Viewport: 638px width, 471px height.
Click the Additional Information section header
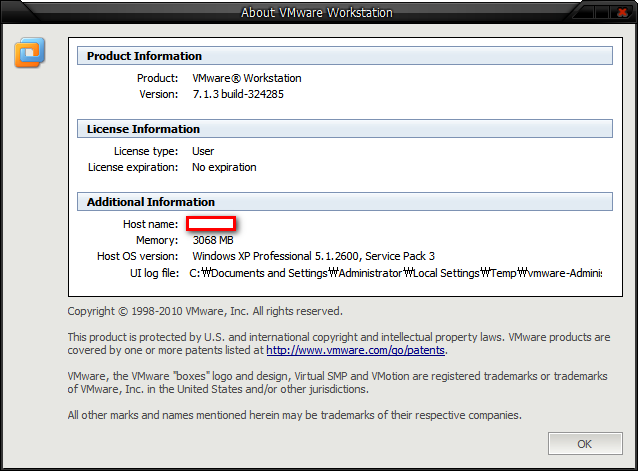(345, 201)
